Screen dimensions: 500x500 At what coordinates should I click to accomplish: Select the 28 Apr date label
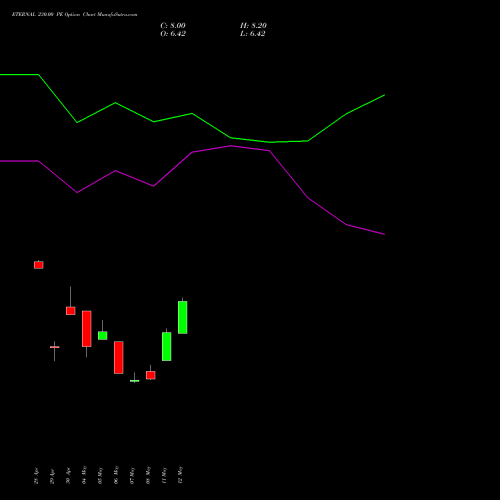tap(36, 476)
